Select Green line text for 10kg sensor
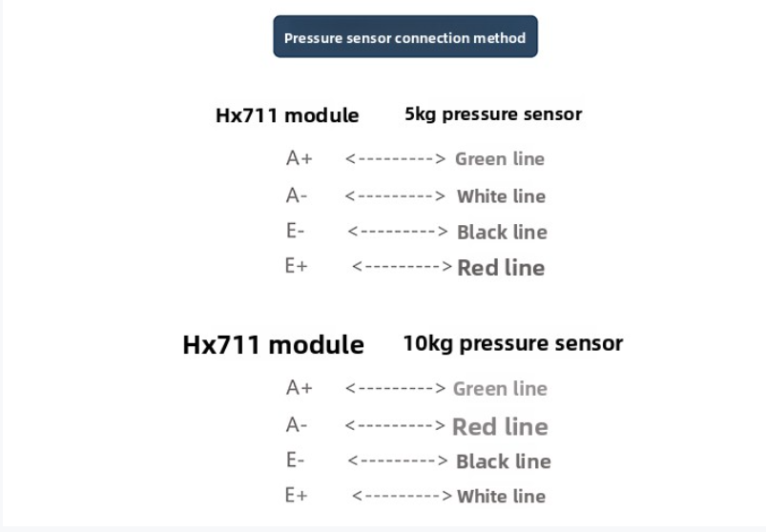766x532 pixels. point(500,389)
